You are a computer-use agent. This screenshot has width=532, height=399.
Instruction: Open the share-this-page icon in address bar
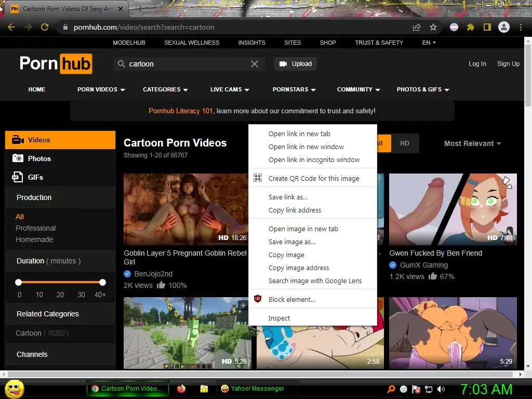pos(417,27)
